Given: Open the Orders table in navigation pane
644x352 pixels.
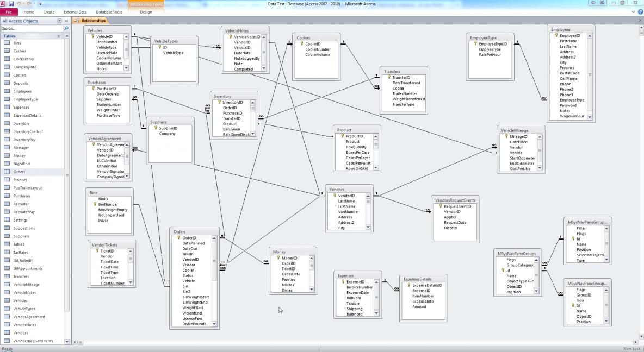Looking at the screenshot, I should coord(33,172).
